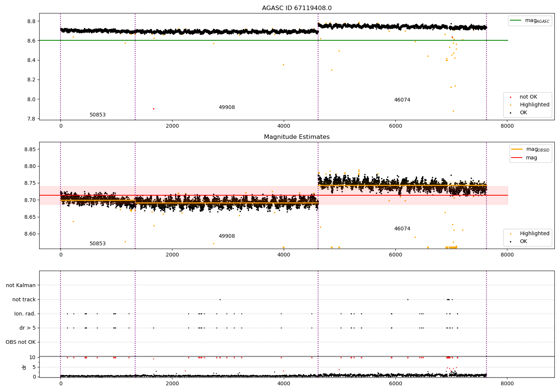Click the 8.70 y-axis tick label
This screenshot has height=392, width=560.
(30, 200)
